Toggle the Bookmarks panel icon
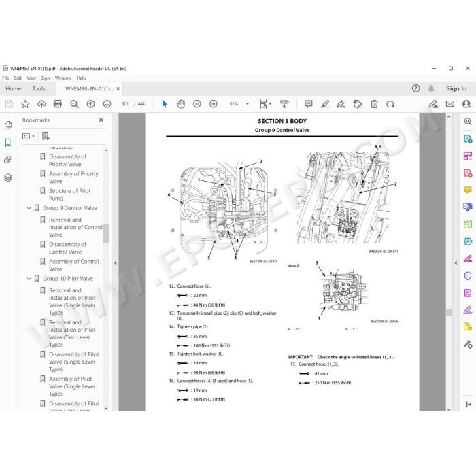 [x=8, y=143]
